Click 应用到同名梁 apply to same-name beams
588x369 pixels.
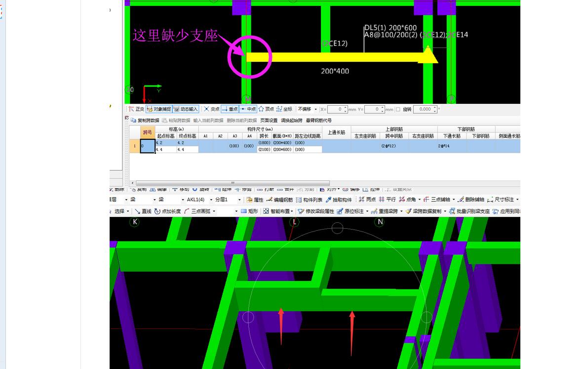pos(506,211)
